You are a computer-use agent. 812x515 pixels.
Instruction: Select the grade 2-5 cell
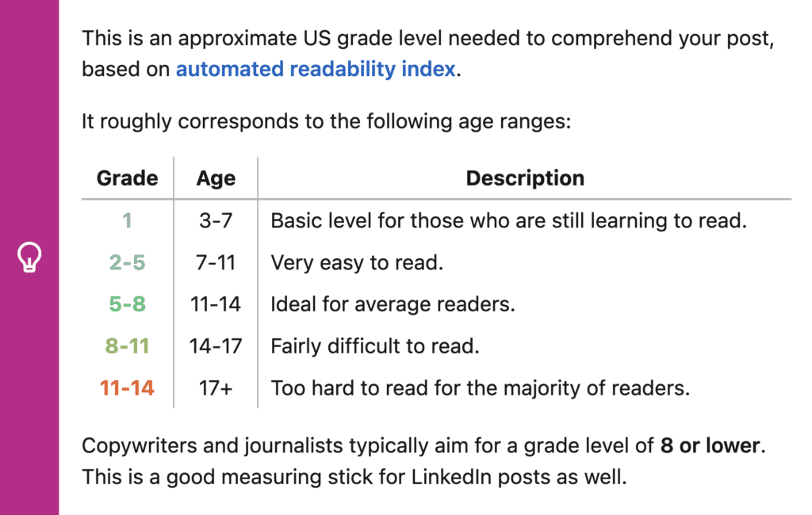(x=127, y=262)
